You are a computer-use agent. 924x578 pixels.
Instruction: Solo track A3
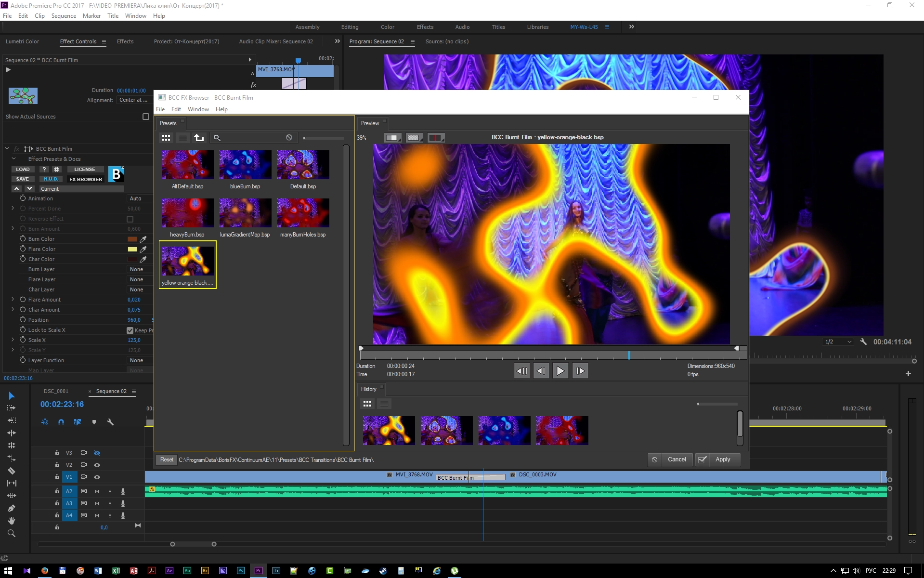tap(110, 503)
